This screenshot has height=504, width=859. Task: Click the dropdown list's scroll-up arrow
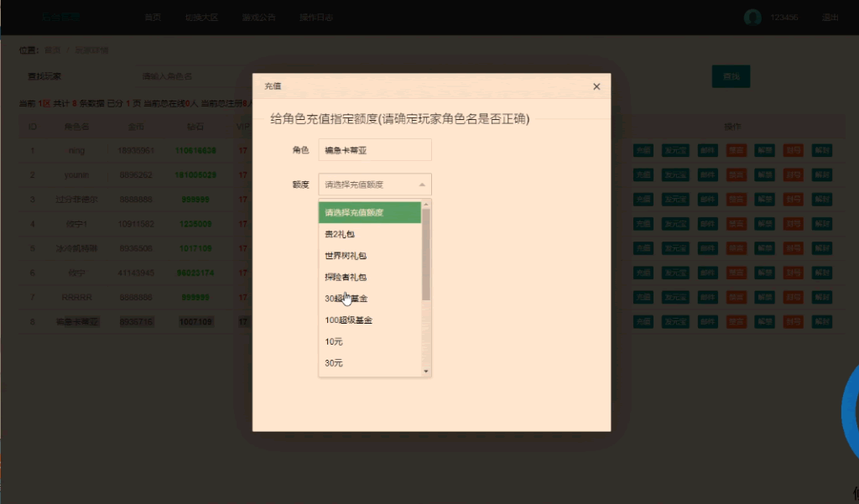click(426, 205)
